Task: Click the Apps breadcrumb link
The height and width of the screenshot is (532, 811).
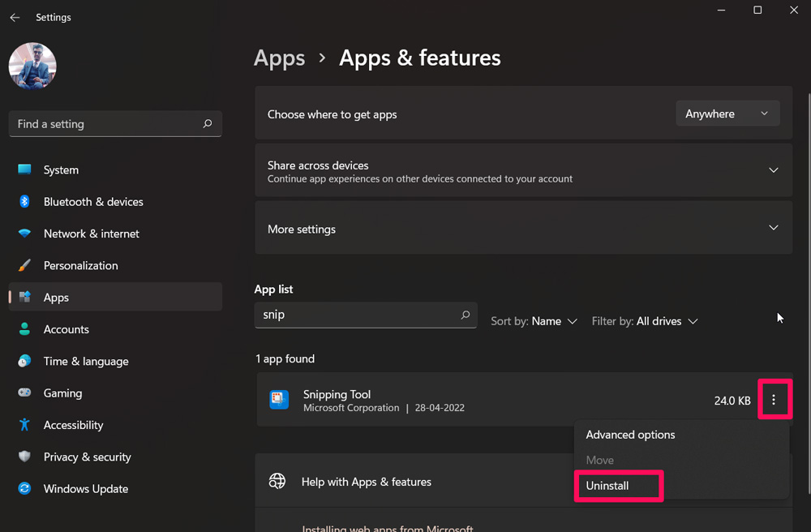Action: tap(280, 58)
